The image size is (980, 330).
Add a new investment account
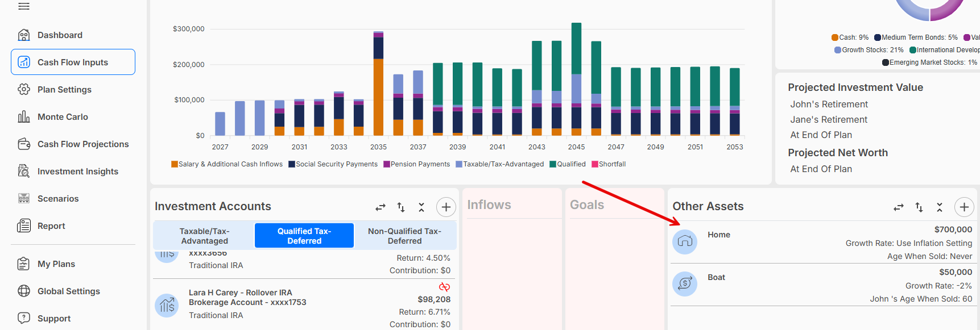click(446, 207)
